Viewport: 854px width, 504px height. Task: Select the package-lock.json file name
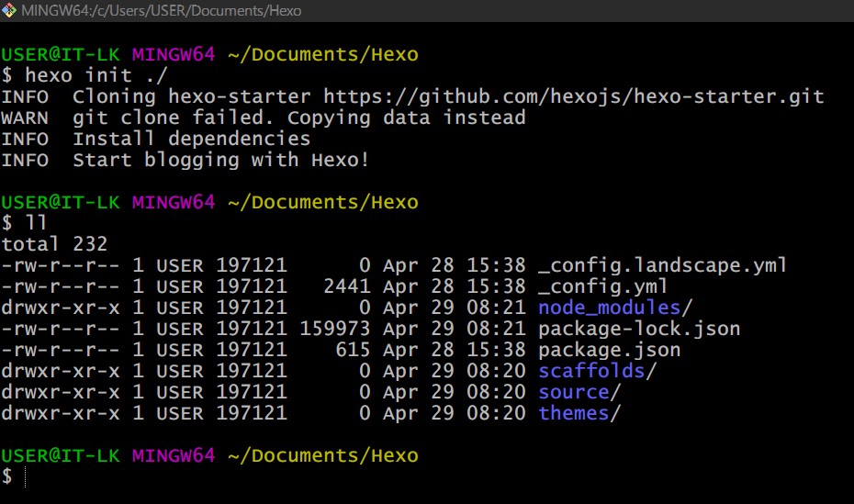coord(639,329)
